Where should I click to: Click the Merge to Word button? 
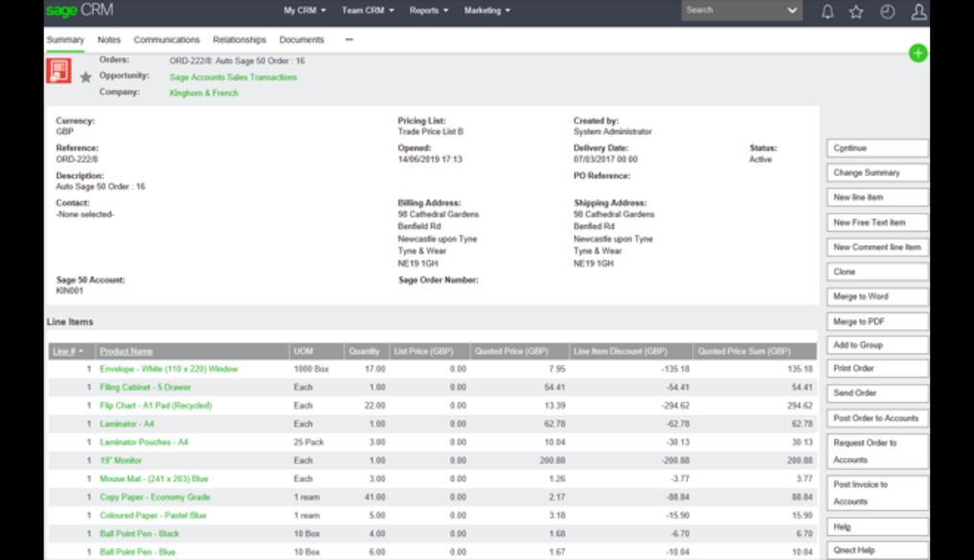tap(877, 297)
